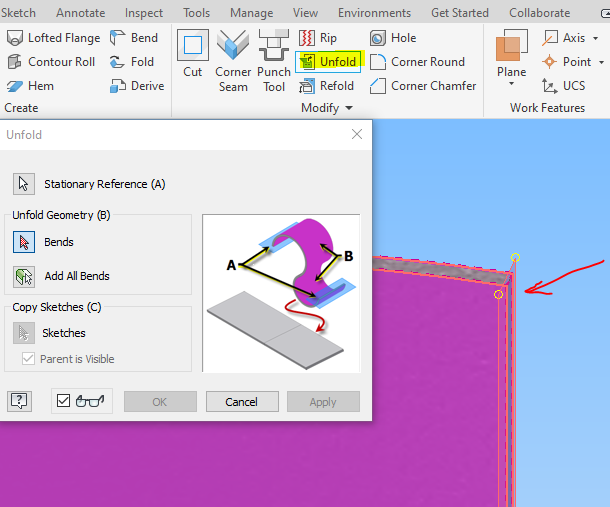The image size is (610, 507).
Task: Click the Hem tool
Action: pyautogui.click(x=30, y=86)
